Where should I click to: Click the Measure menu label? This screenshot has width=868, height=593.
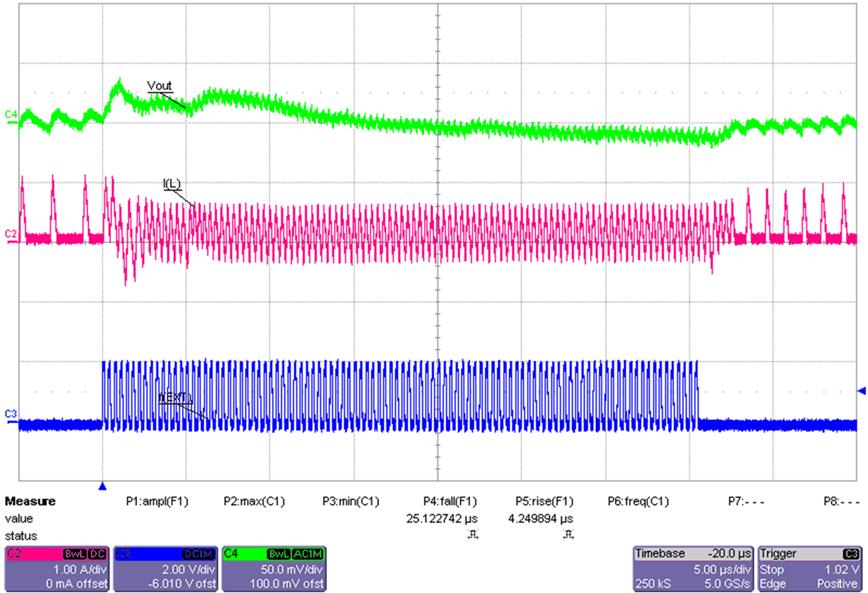31,501
